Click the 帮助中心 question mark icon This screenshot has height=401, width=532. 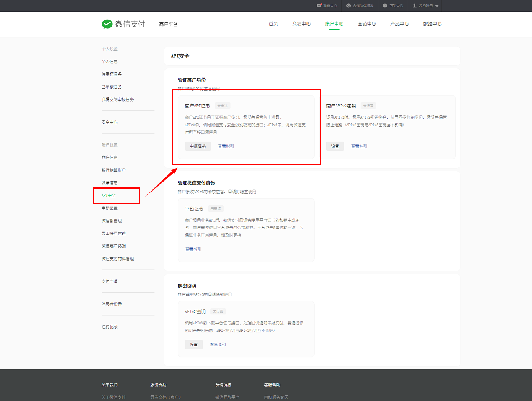[x=385, y=6]
